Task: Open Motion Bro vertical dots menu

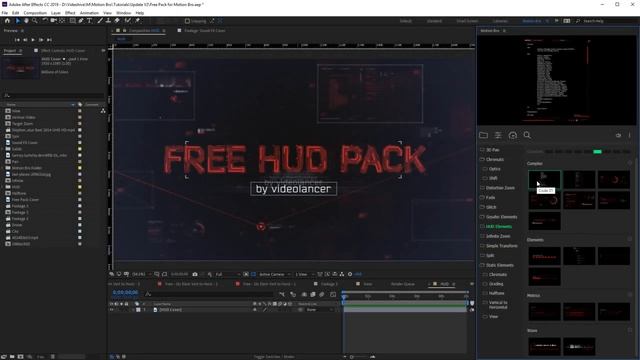Action: 629,135
